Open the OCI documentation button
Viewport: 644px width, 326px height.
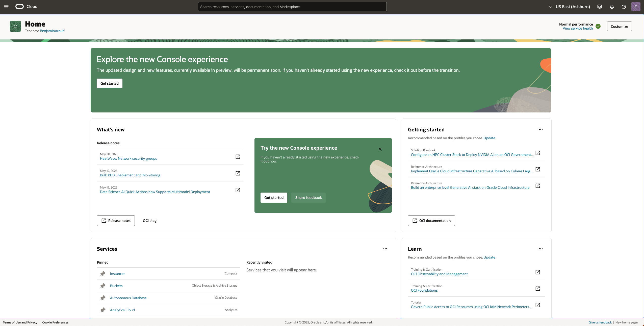coord(431,221)
